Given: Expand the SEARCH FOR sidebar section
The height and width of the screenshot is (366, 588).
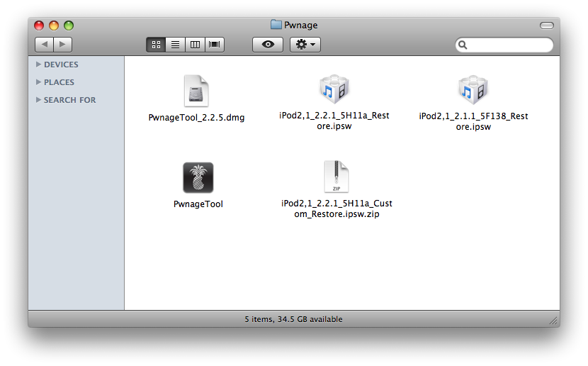Looking at the screenshot, I should click(x=38, y=100).
